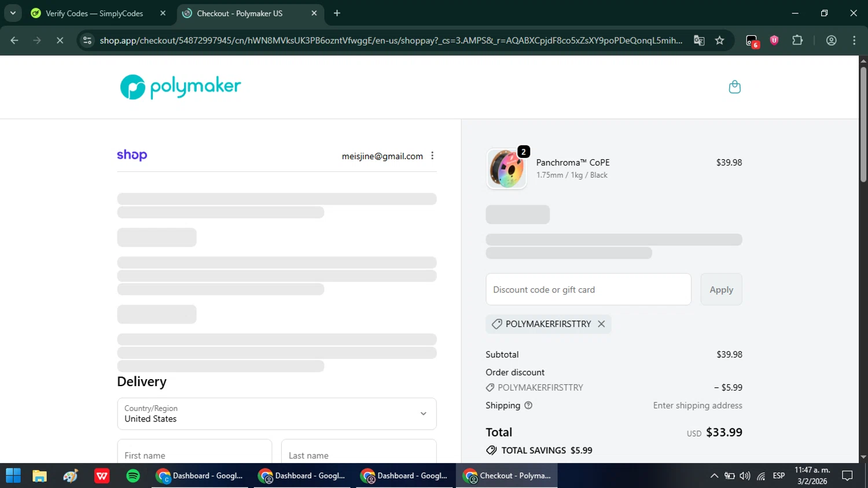868x488 pixels.
Task: Click the address bar URL
Action: pyautogui.click(x=391, y=41)
